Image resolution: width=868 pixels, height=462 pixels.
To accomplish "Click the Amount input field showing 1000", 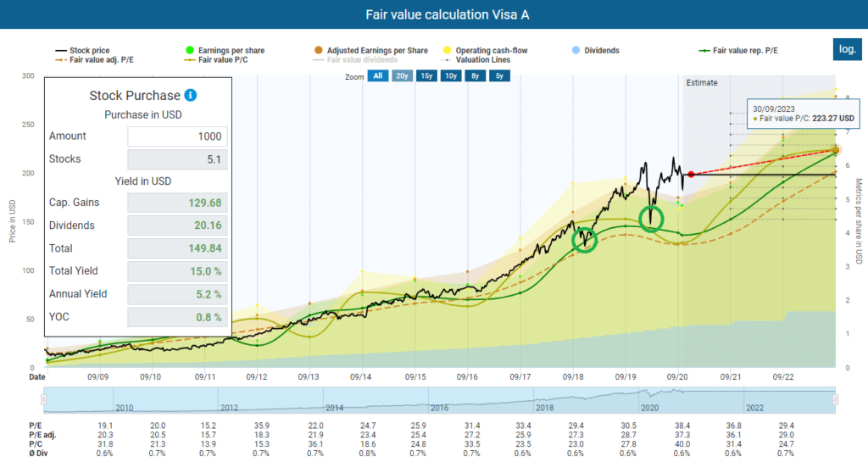I will [177, 136].
